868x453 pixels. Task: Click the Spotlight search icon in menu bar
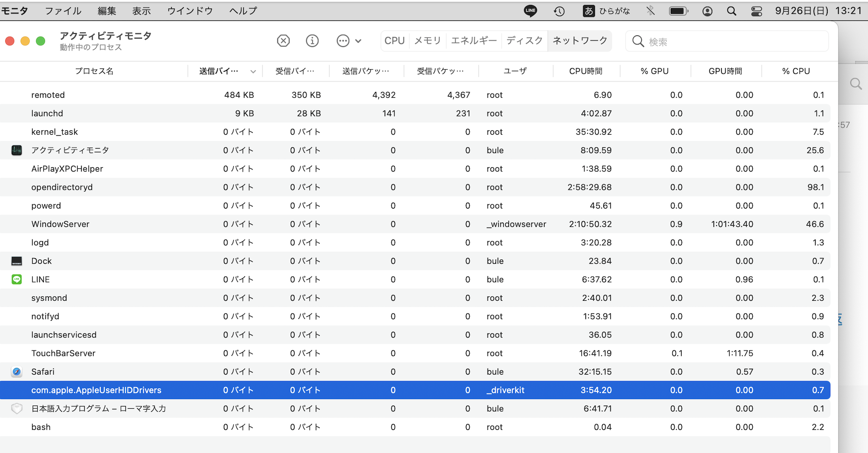[731, 11]
